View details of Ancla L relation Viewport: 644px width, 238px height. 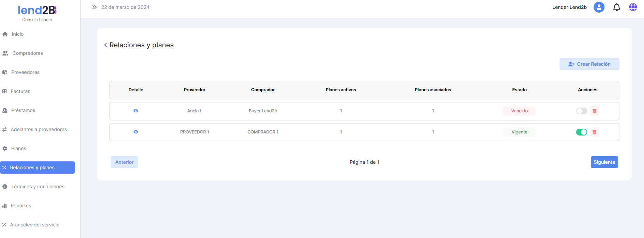pos(136,111)
